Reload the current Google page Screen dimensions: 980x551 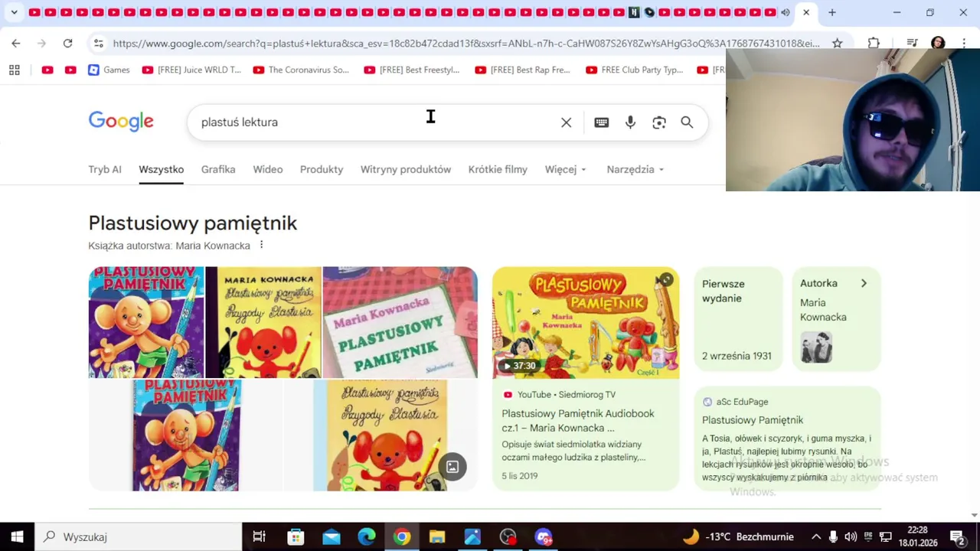(67, 44)
